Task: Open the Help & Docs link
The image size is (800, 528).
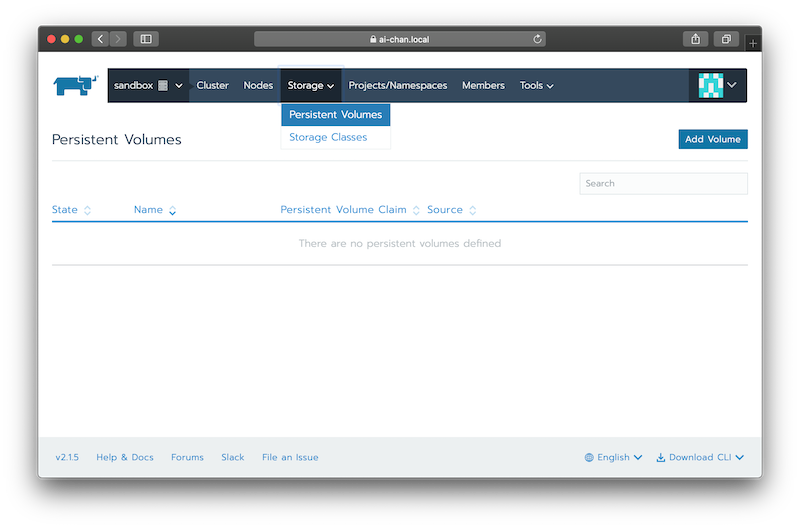Action: point(125,457)
